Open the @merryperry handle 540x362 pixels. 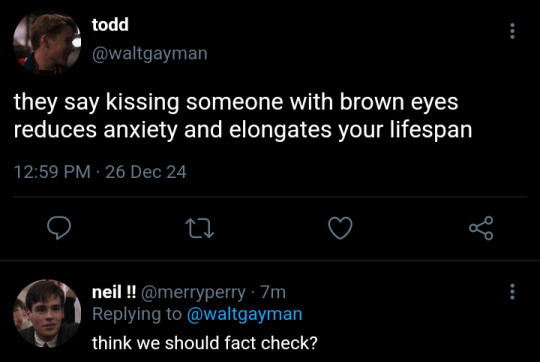(x=193, y=293)
